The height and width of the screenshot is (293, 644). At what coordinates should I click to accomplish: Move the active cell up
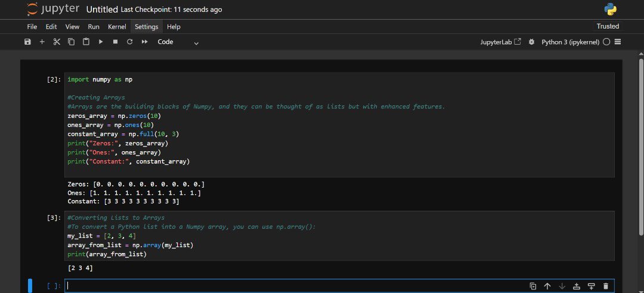tap(547, 286)
